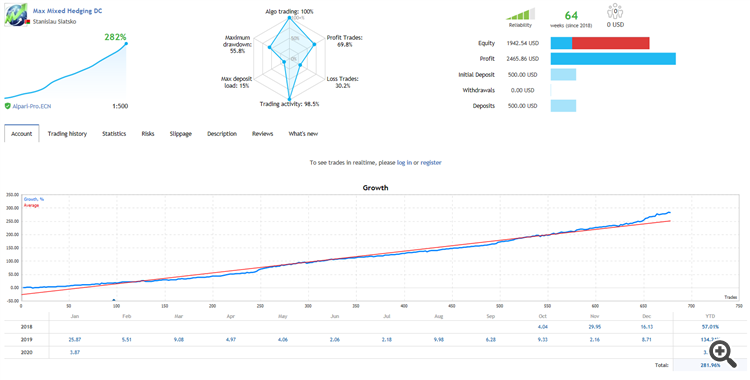Open the Description tab
Viewport: 750px width, 380px height.
click(x=222, y=134)
